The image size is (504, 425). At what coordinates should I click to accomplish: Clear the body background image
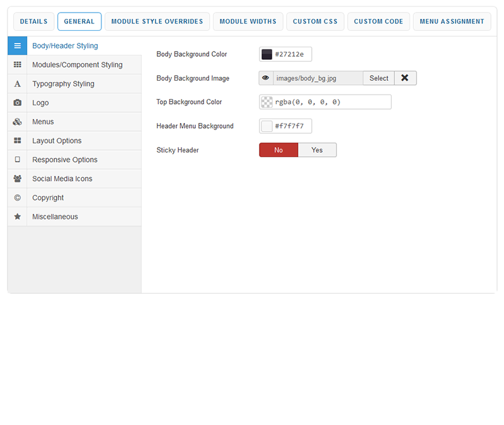(x=405, y=78)
